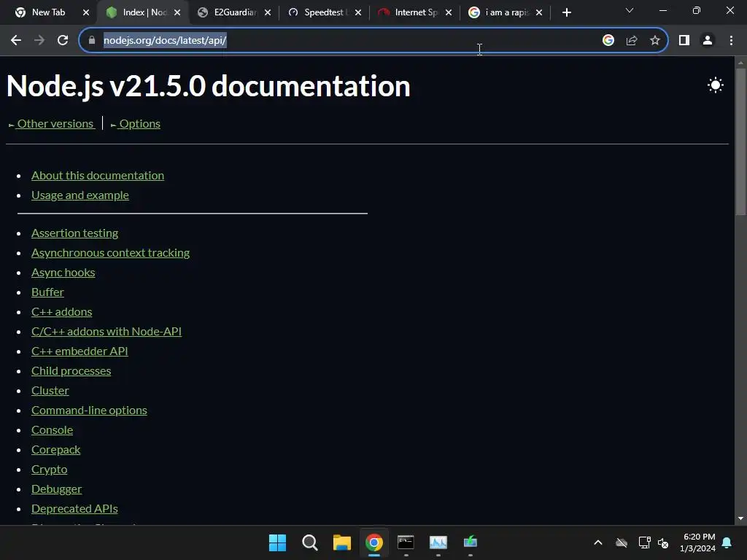Go back with browser back arrow
Viewport: 747px width, 560px height.
point(16,41)
